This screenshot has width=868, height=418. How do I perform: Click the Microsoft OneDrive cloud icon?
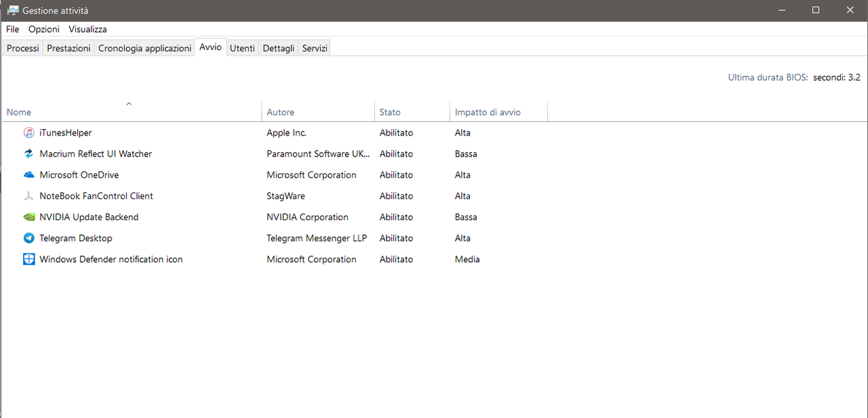coord(28,175)
